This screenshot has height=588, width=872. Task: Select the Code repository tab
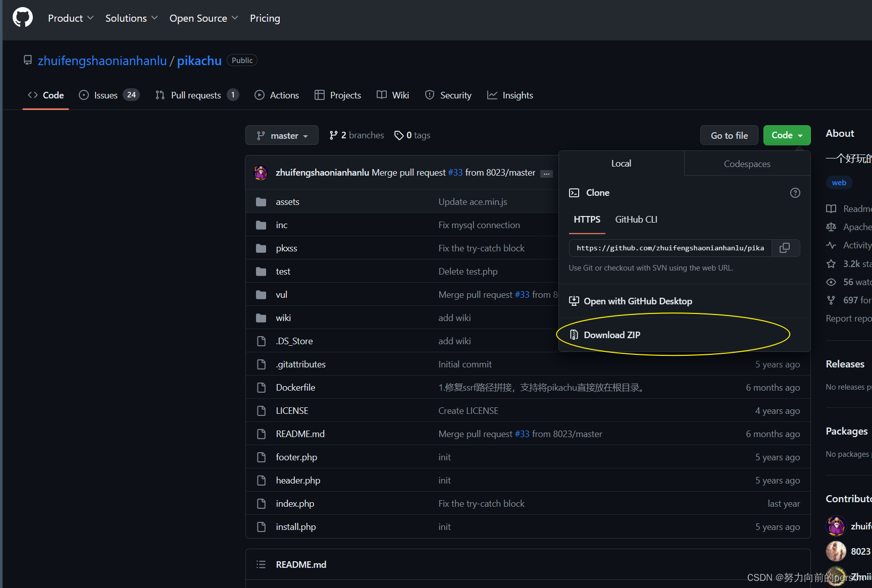click(46, 95)
